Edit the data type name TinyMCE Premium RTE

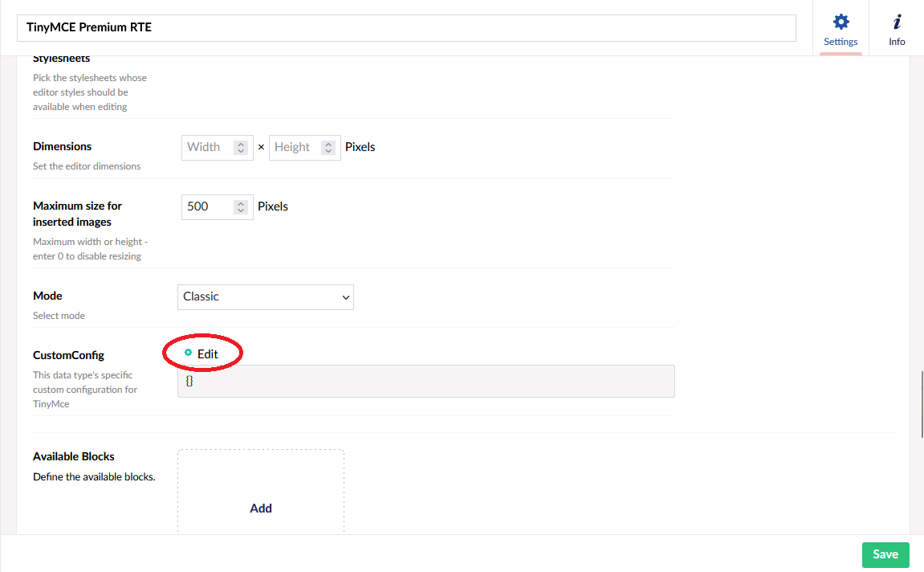406,27
